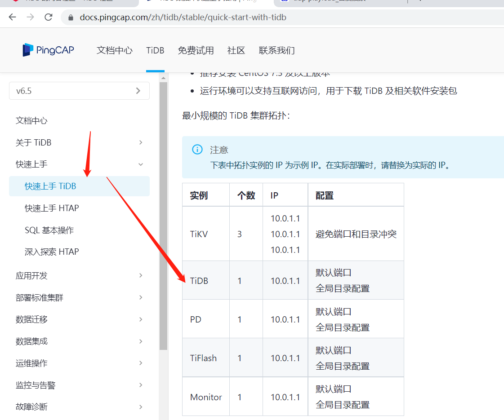Viewport: 504px width, 420px height.
Task: Expand the 故障诊断 sidebar section
Action: tap(79, 407)
